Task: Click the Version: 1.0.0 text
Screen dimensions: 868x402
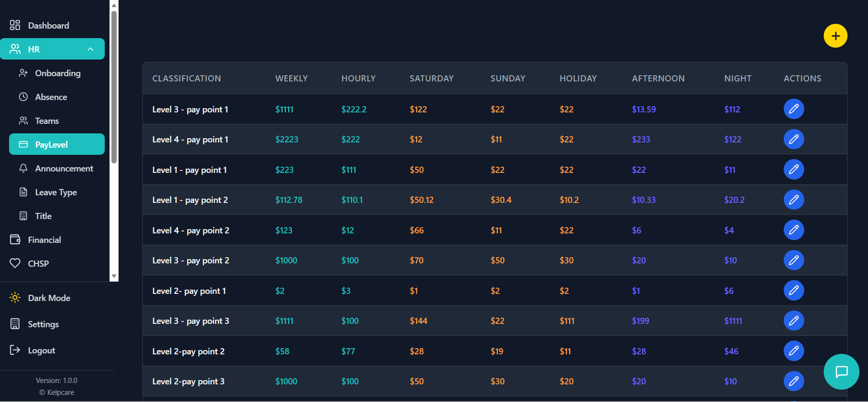Action: pyautogui.click(x=56, y=381)
